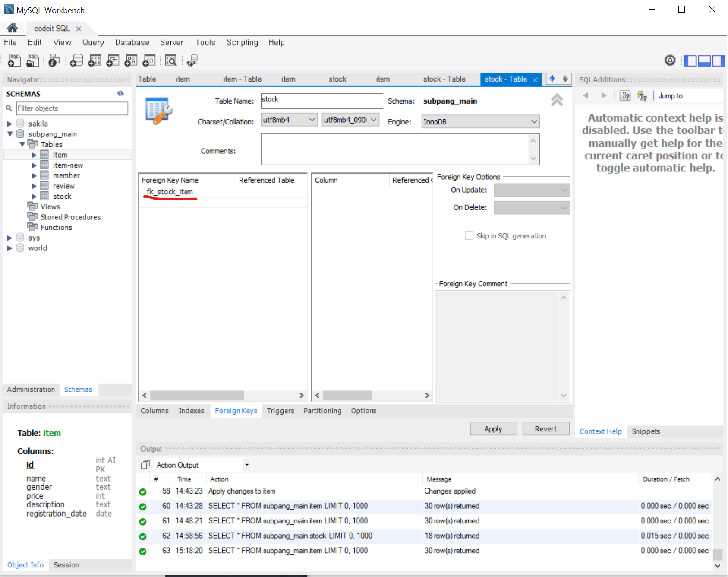
Task: Create new stored procedure icon
Action: click(131, 60)
